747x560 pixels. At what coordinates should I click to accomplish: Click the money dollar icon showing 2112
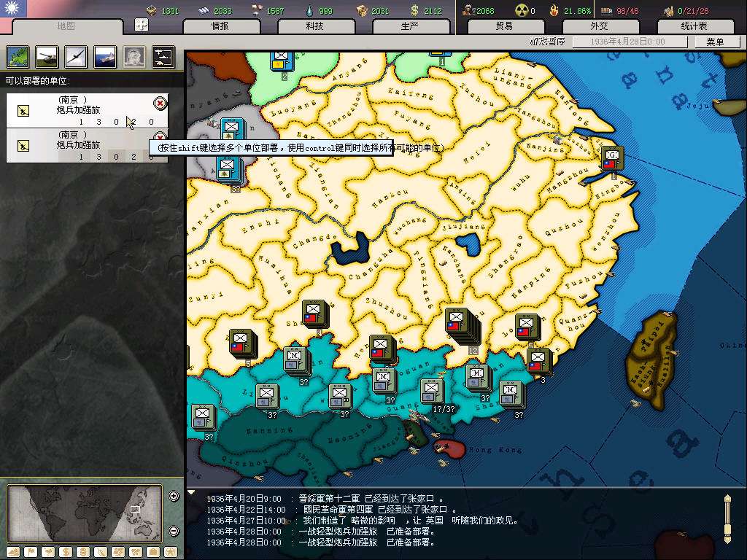pos(414,10)
